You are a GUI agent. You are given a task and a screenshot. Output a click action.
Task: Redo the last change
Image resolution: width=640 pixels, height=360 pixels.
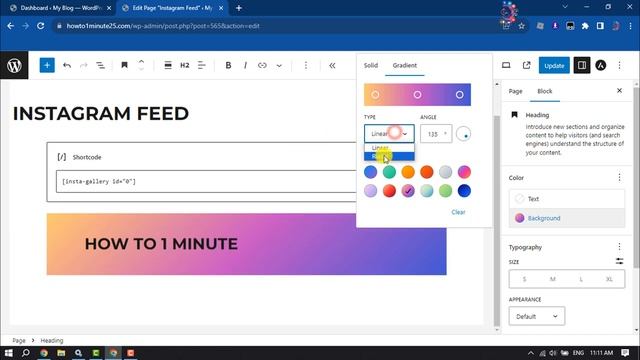[x=84, y=65]
